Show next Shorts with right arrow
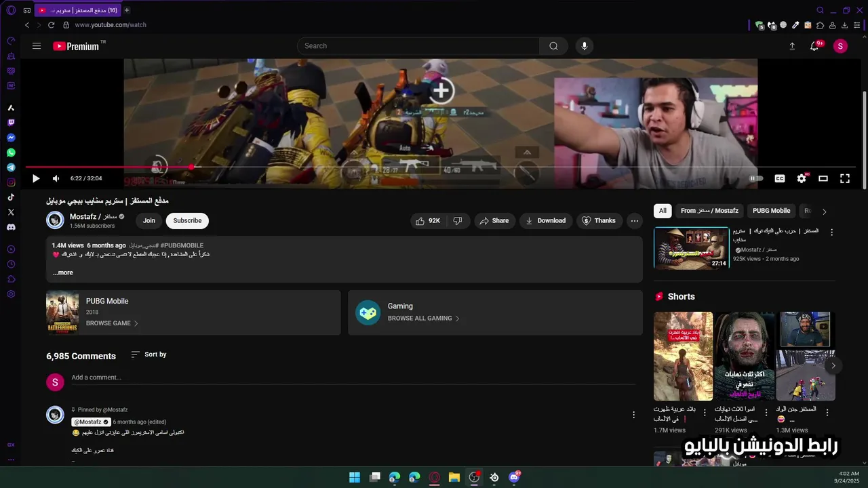 coord(833,366)
